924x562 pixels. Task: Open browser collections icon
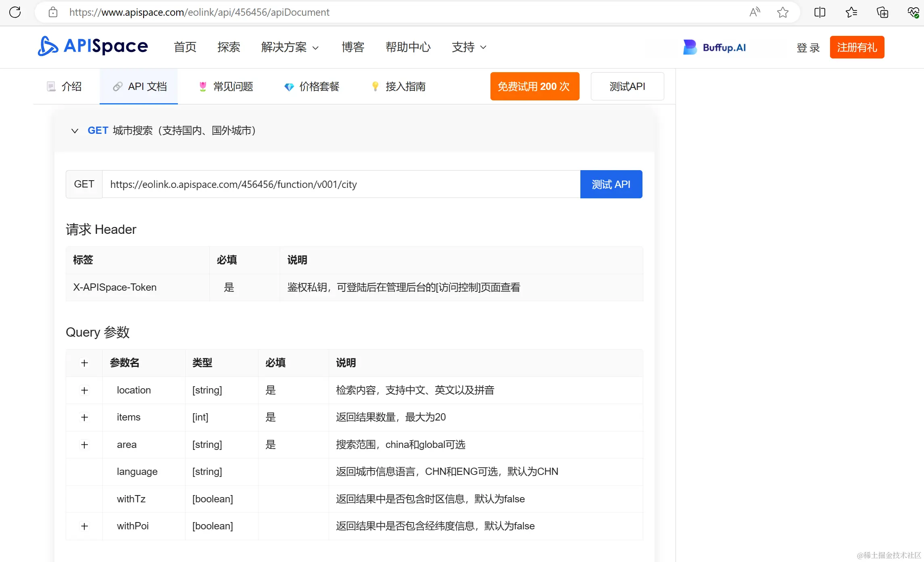882,12
